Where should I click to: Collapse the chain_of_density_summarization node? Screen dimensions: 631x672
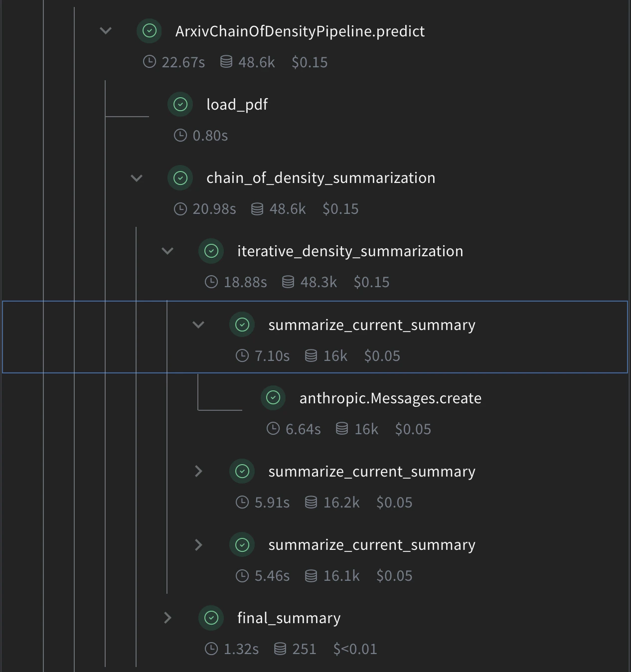coord(136,178)
